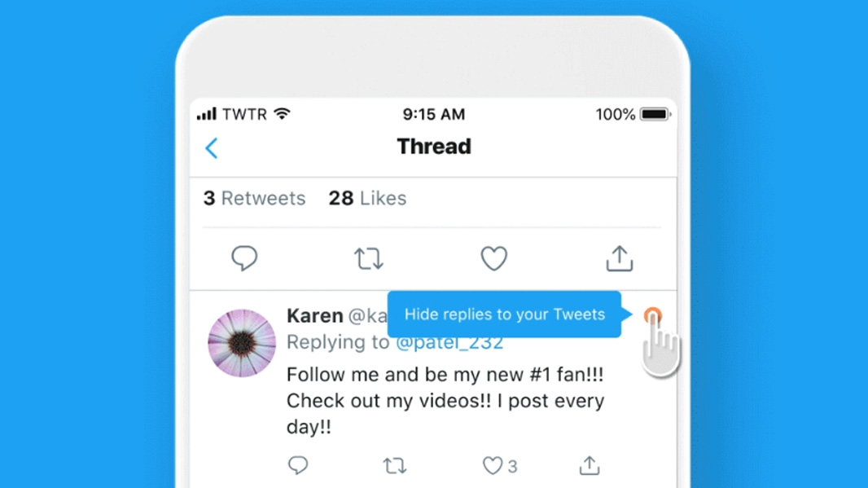Viewport: 868px width, 488px height.
Task: Retweet the main tweet
Action: pos(369,259)
